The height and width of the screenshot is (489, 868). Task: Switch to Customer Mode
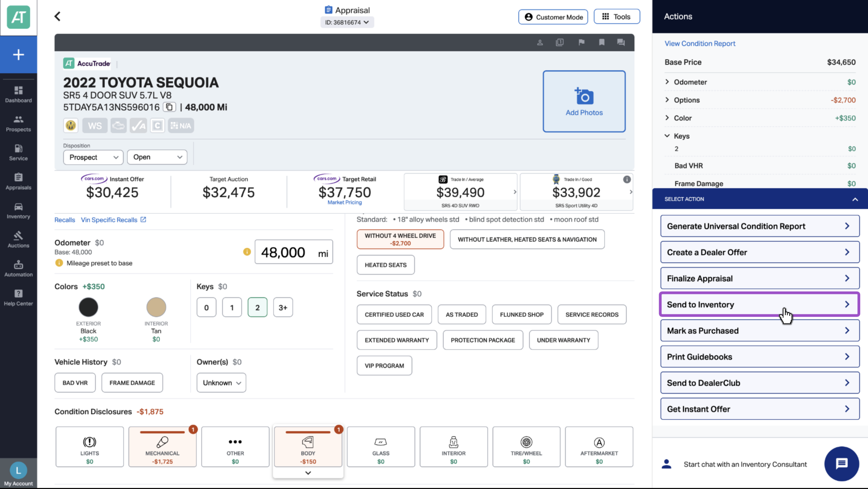pyautogui.click(x=553, y=17)
